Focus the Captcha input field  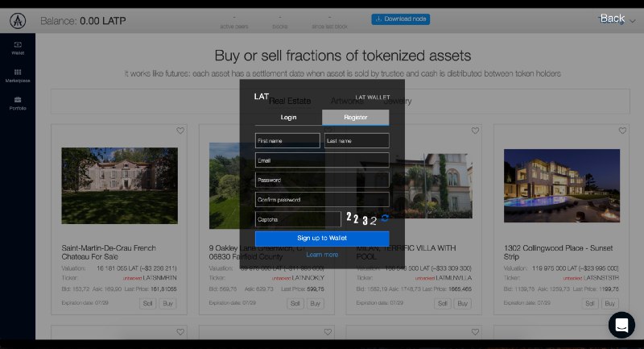pos(298,219)
